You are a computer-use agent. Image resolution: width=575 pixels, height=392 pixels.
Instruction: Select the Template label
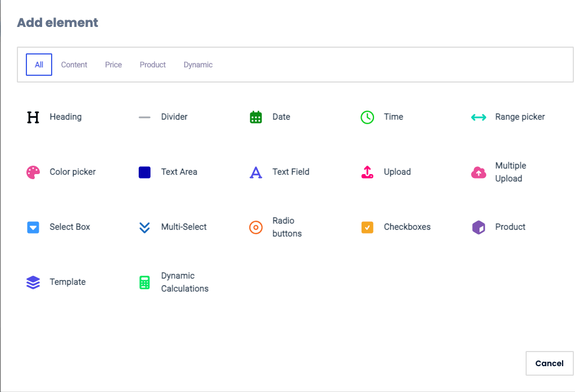(67, 282)
